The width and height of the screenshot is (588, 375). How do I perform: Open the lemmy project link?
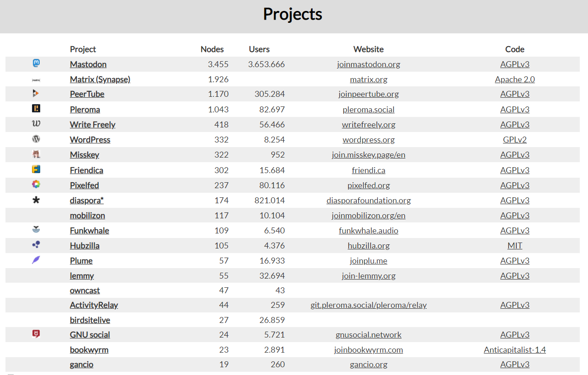[82, 276]
